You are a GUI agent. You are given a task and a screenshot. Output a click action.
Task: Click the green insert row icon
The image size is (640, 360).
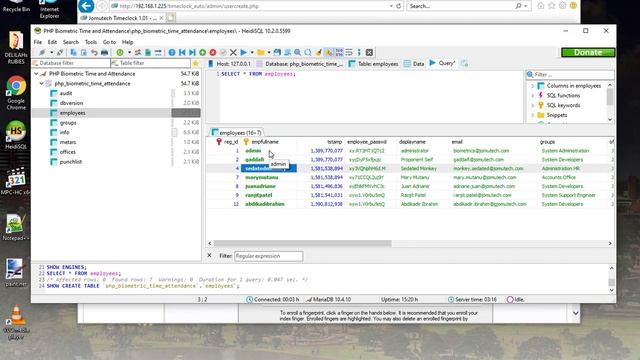202,52
